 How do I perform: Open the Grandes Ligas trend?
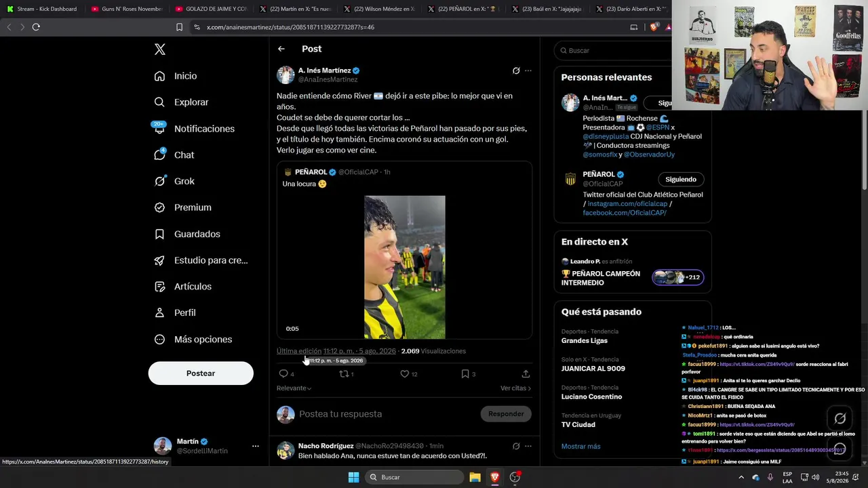(585, 341)
